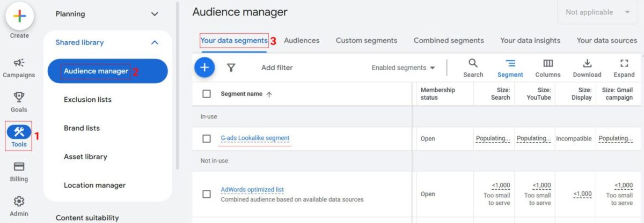Download the segment table
Viewport: 644px width, 223px height.
(x=587, y=63)
